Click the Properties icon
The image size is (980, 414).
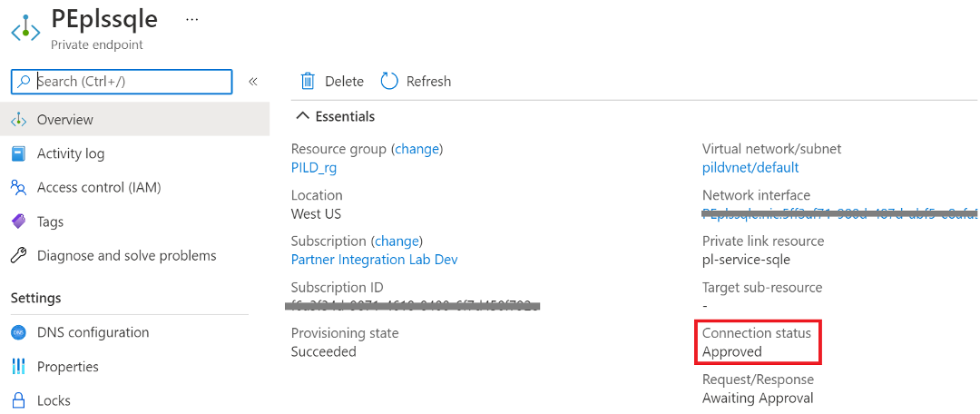pos(18,367)
